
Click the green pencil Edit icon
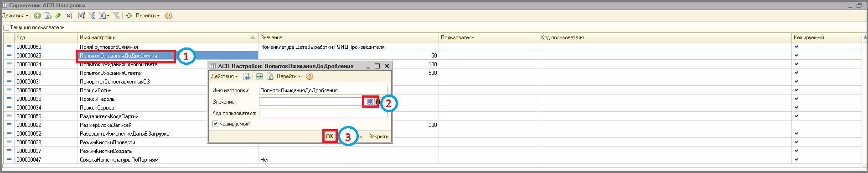pyautogui.click(x=58, y=16)
